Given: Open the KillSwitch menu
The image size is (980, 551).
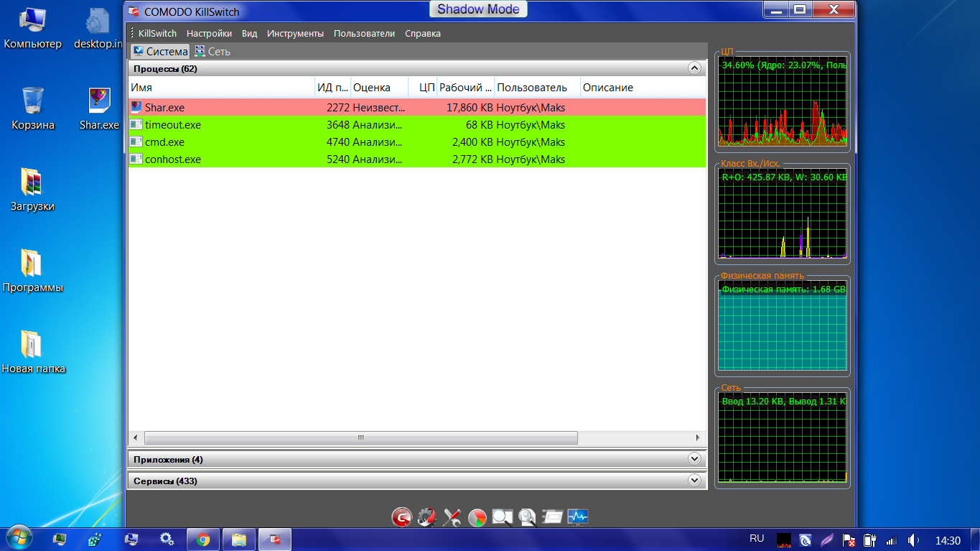Looking at the screenshot, I should (157, 34).
